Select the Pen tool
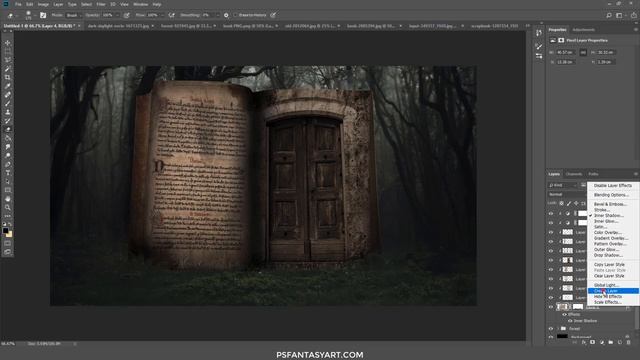This screenshot has height=360, width=640. 7,164
